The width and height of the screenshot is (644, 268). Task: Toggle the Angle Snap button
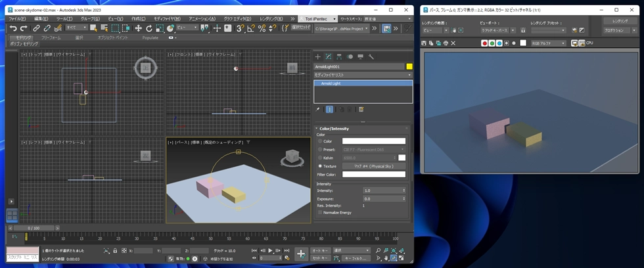point(251,28)
